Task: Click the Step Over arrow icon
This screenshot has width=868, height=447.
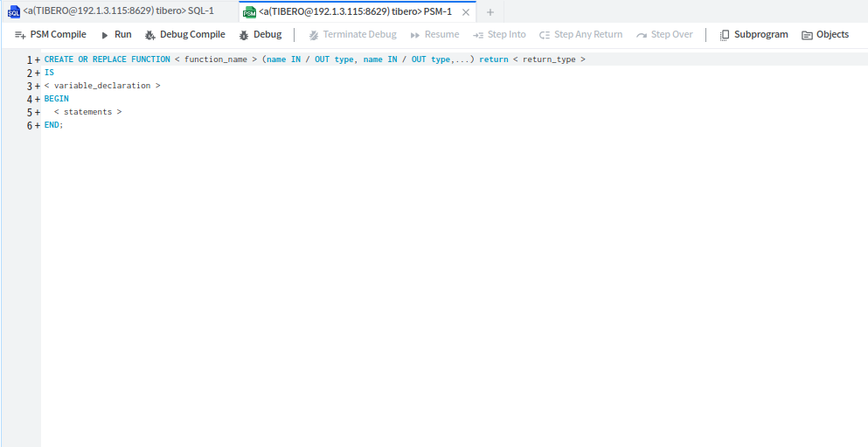Action: [x=642, y=35]
